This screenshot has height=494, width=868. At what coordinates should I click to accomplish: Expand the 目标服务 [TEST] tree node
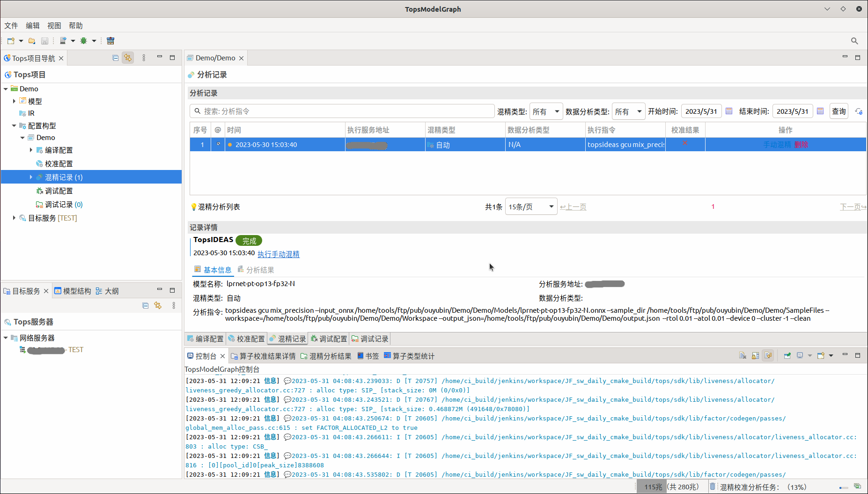14,218
